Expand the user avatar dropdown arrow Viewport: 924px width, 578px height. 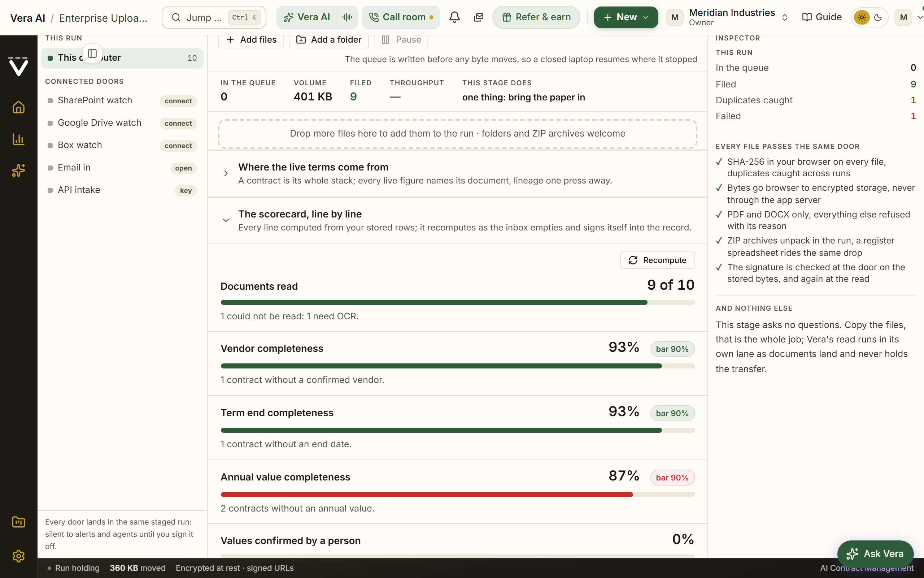point(920,17)
